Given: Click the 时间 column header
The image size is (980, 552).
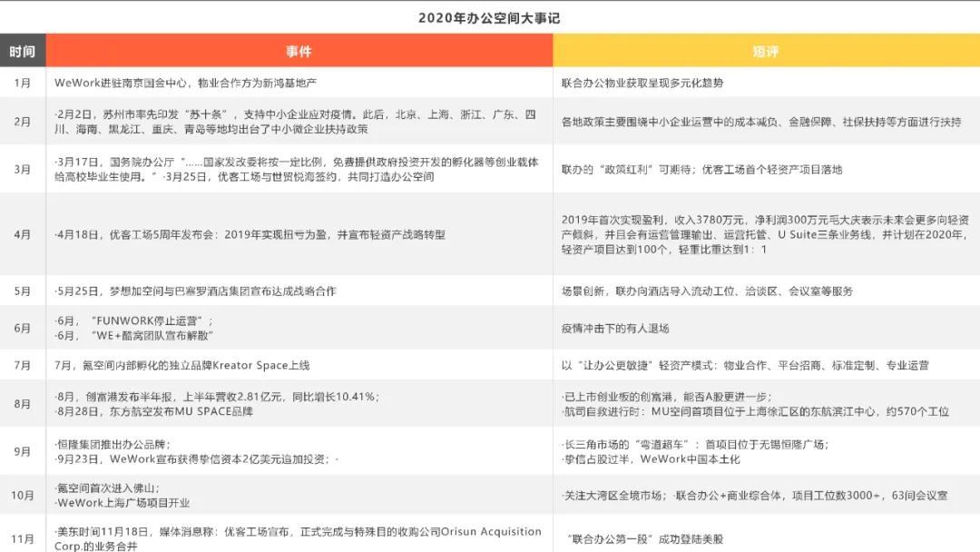Looking at the screenshot, I should tap(23, 52).
